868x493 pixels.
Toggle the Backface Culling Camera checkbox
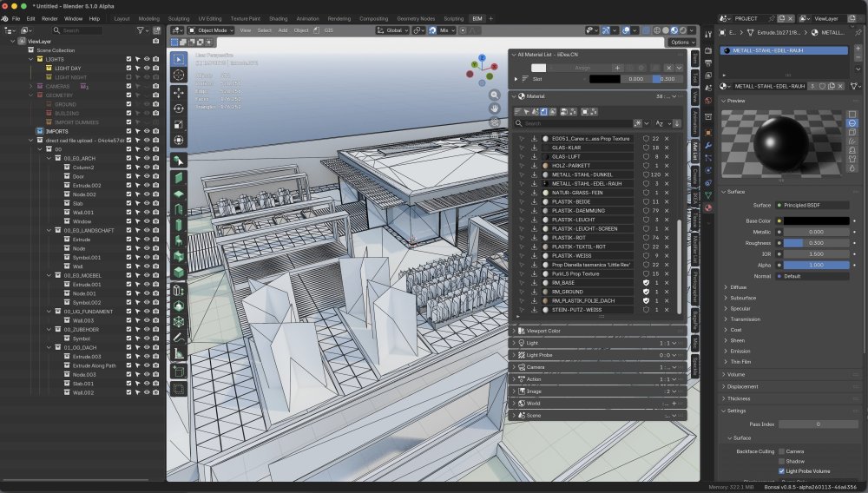(782, 451)
